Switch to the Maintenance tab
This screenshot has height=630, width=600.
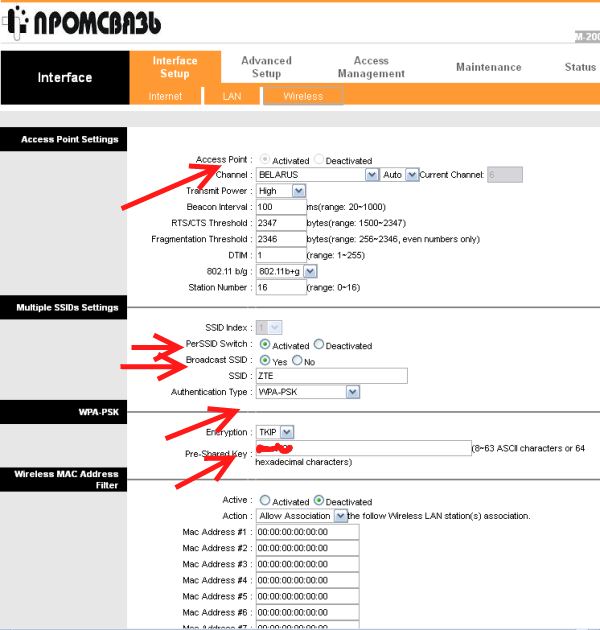[x=489, y=67]
